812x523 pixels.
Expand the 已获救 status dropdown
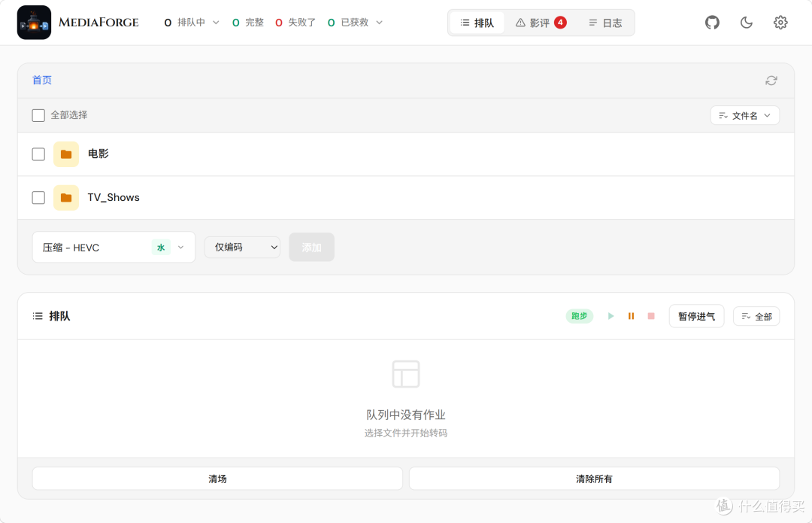point(355,23)
